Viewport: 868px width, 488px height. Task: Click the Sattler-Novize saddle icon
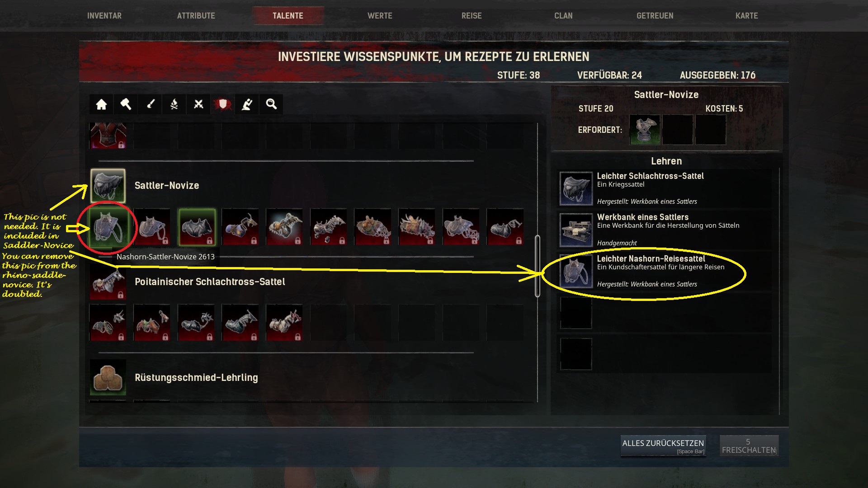(108, 186)
